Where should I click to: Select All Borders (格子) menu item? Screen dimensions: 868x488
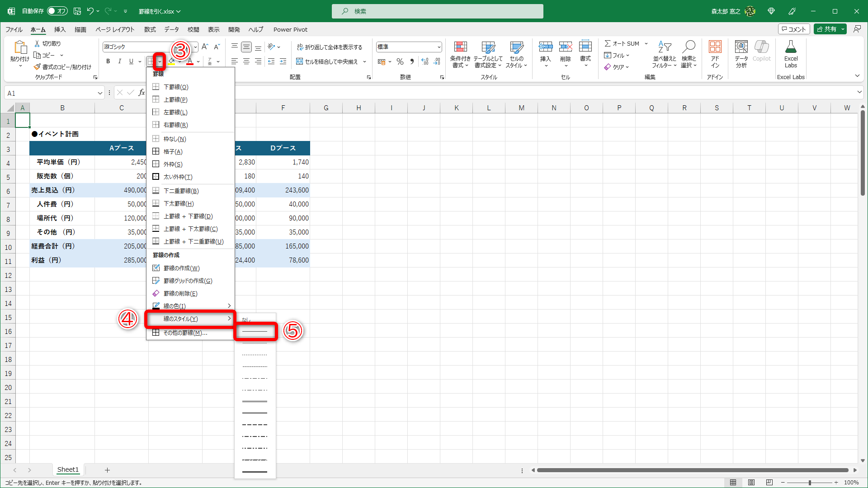point(173,151)
